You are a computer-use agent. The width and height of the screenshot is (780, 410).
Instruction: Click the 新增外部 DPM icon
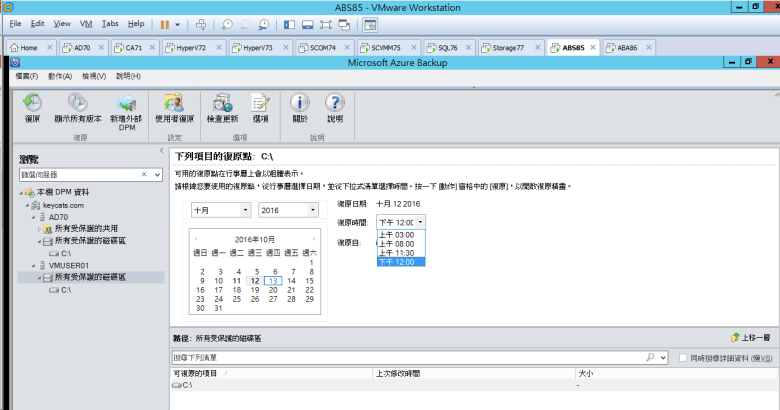pos(127,104)
